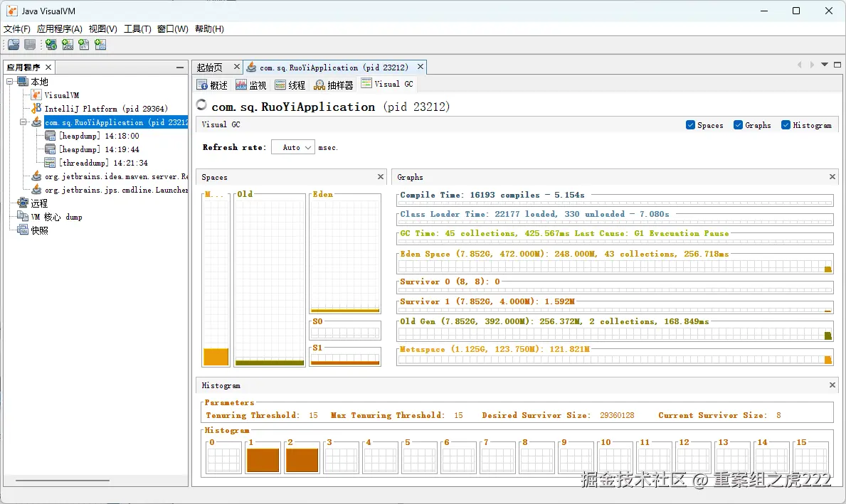Open the 应用程序(A) menu
This screenshot has height=504, width=846.
pyautogui.click(x=59, y=29)
